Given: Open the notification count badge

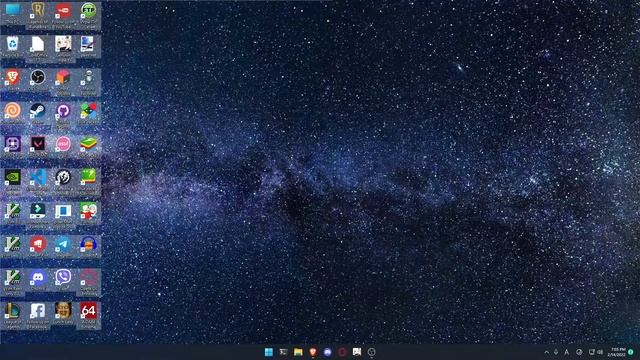Looking at the screenshot, I should click(x=631, y=352).
